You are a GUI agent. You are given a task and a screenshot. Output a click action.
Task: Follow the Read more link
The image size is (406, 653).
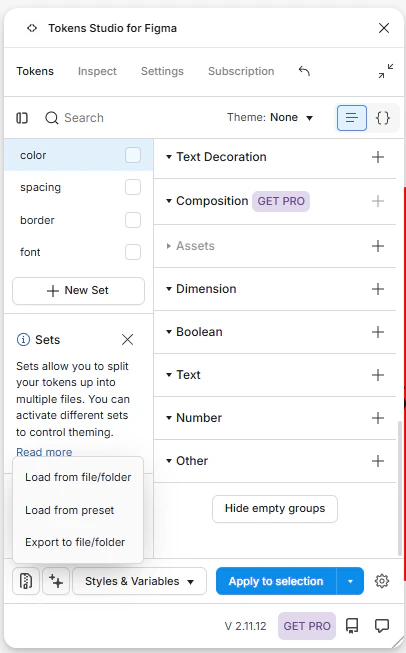point(44,452)
